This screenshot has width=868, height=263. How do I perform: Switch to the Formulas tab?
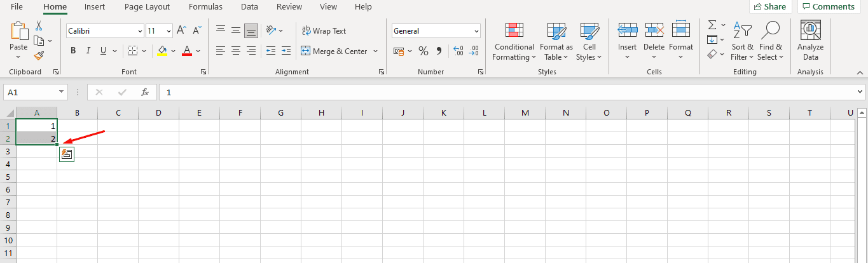pos(205,7)
